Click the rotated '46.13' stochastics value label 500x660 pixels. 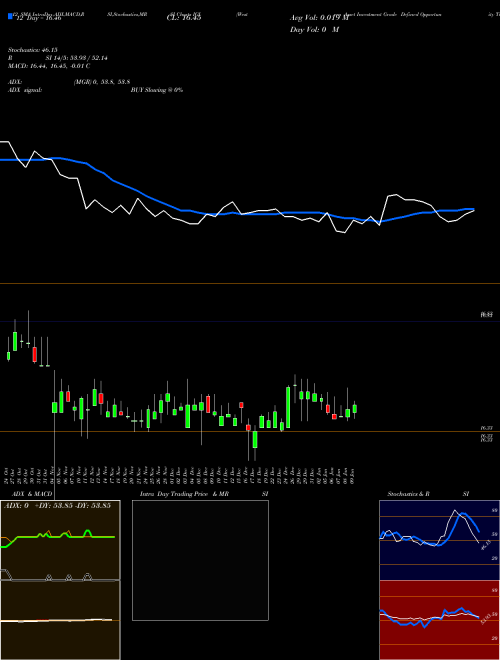[485, 545]
